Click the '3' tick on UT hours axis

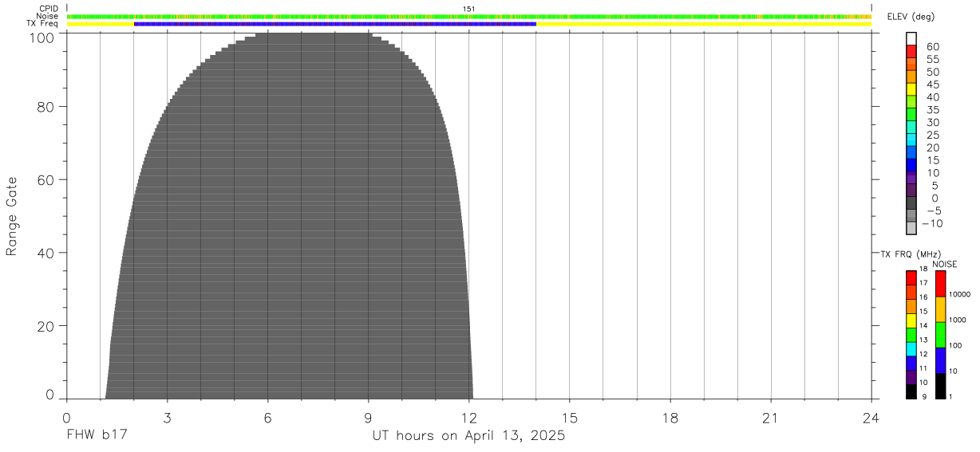[x=167, y=418]
